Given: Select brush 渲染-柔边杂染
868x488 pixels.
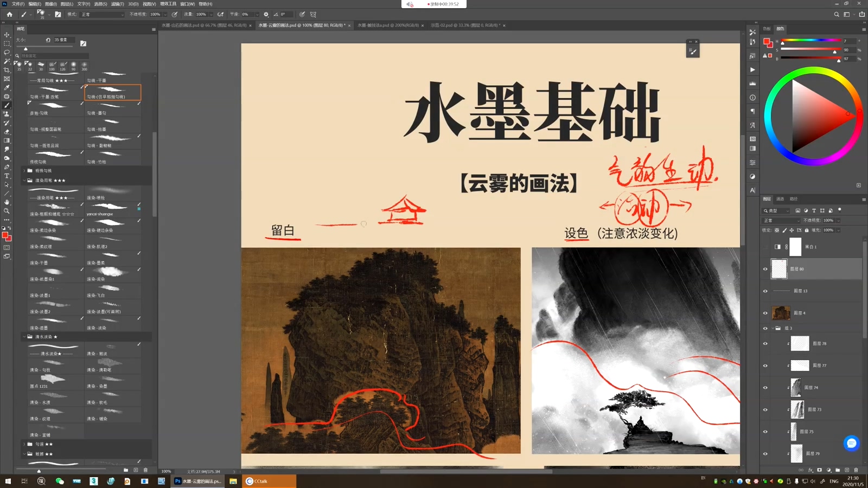Looking at the screenshot, I should [x=56, y=226].
